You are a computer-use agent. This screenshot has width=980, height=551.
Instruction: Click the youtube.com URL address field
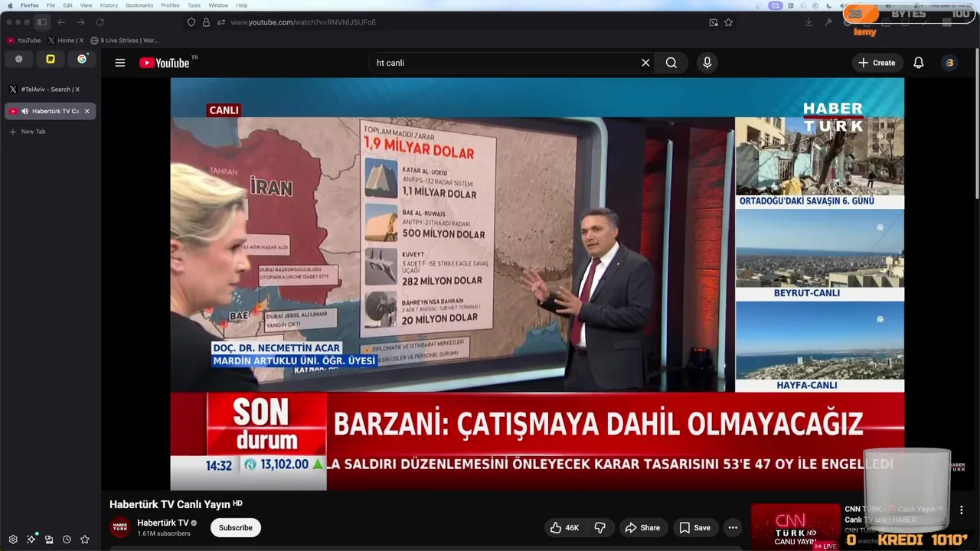[x=459, y=22]
